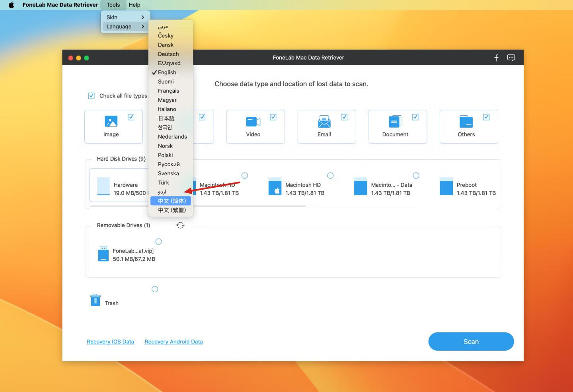Click the Email envelope icon
The height and width of the screenshot is (392, 573).
pyautogui.click(x=324, y=122)
